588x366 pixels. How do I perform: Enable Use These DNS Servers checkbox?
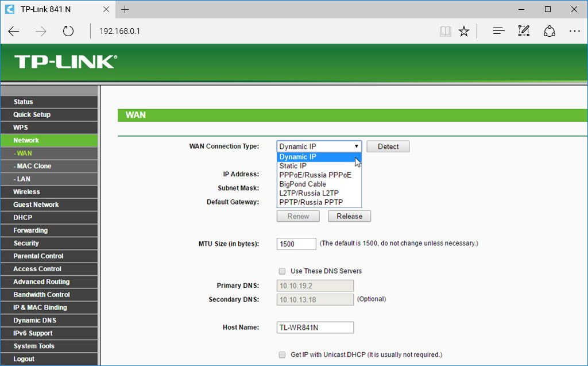tap(282, 271)
